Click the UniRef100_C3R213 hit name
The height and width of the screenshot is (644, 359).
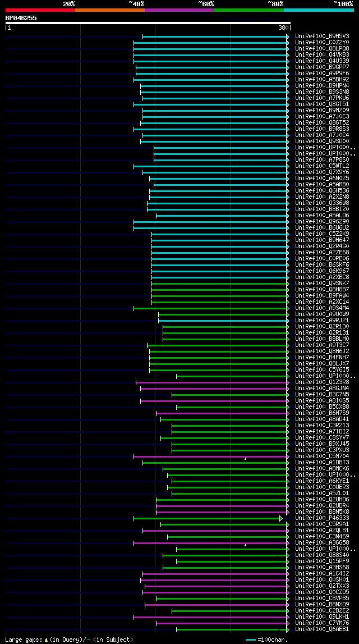coord(322,426)
